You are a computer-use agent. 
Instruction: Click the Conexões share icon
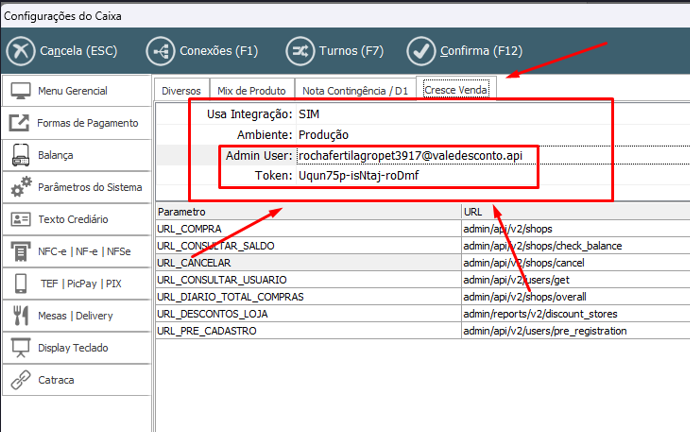click(x=160, y=50)
